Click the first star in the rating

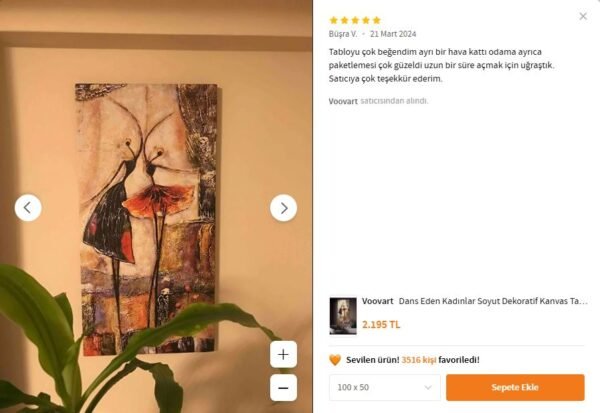[334, 20]
